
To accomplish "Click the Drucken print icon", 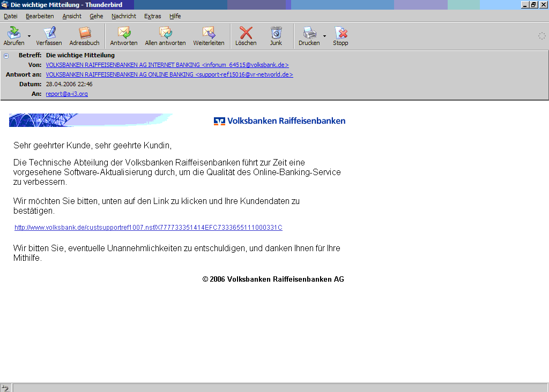I will [x=309, y=33].
